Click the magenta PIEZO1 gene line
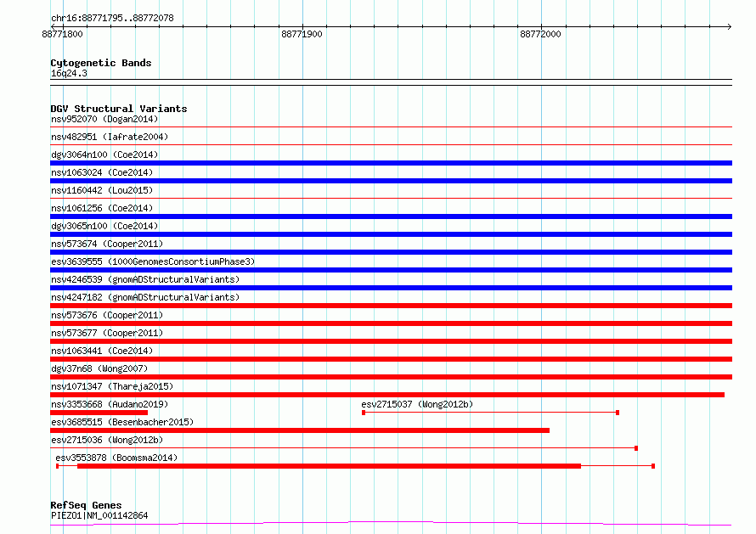The image size is (756, 534). pyautogui.click(x=391, y=524)
